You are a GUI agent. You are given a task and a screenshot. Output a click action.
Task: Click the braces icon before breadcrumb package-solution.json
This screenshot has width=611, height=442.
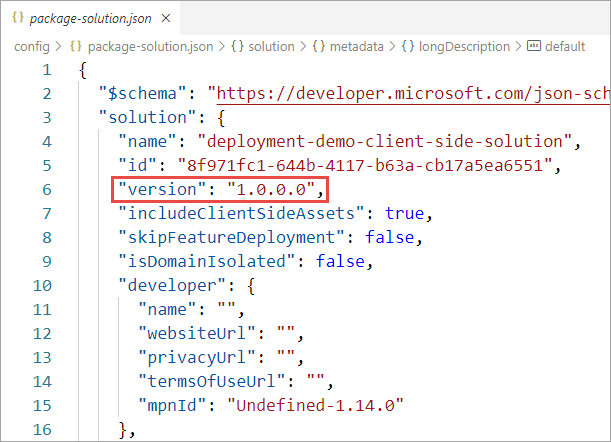point(76,46)
